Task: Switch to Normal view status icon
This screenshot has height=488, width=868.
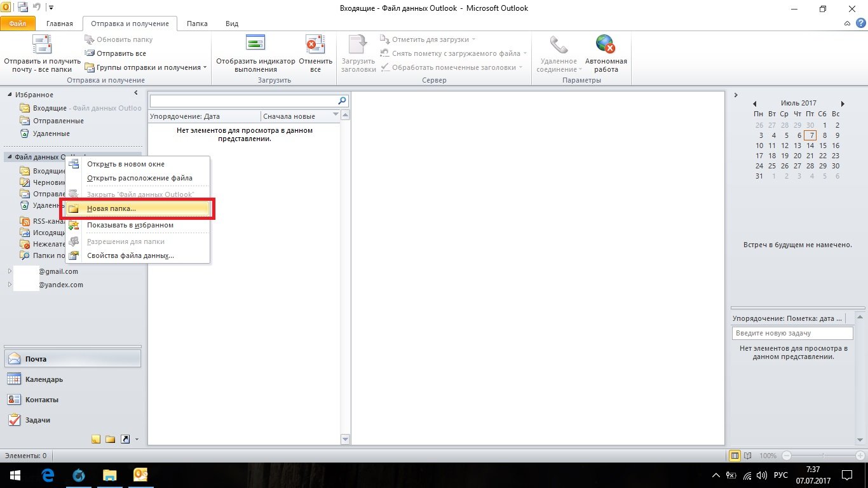Action: coord(735,456)
